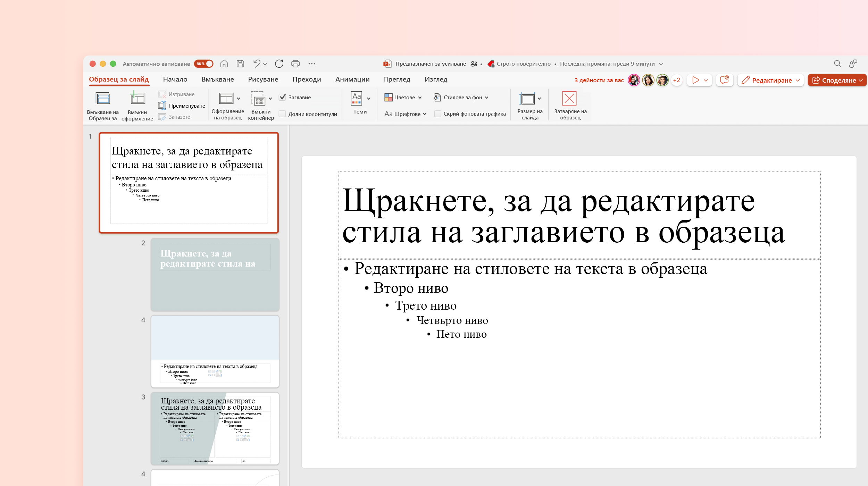The width and height of the screenshot is (868, 486).
Task: Click the shared people icon beside file name
Action: (474, 64)
